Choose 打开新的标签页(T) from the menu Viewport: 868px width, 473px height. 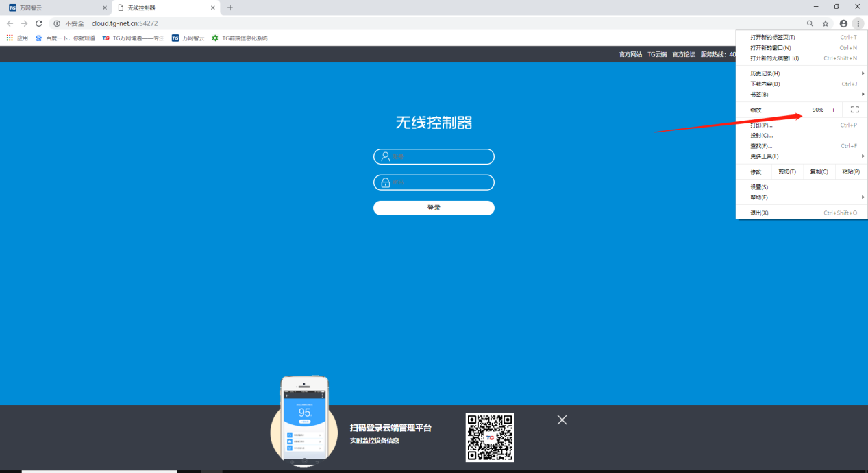pos(802,37)
